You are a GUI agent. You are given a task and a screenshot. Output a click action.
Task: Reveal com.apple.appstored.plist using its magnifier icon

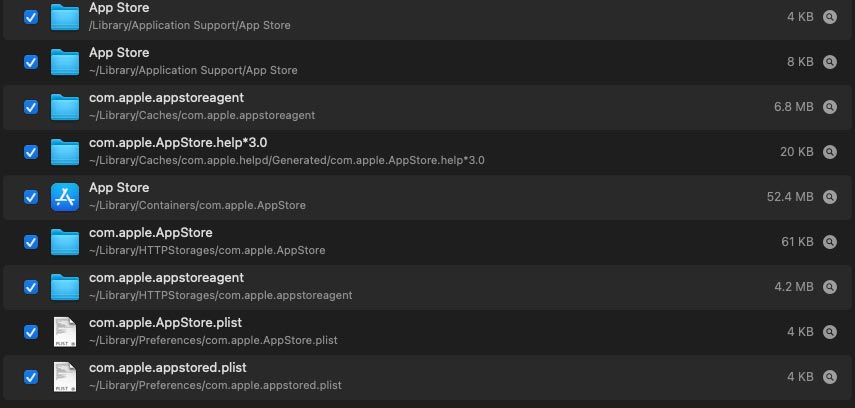pyautogui.click(x=829, y=377)
